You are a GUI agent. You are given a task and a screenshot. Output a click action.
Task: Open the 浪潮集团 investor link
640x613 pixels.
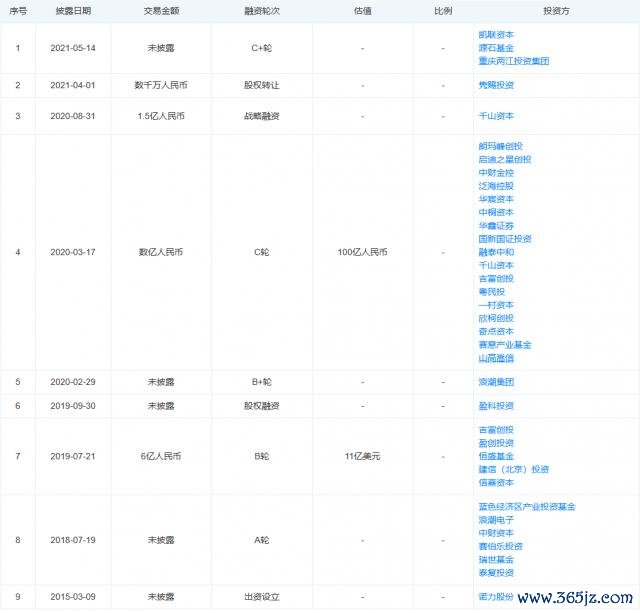(496, 382)
